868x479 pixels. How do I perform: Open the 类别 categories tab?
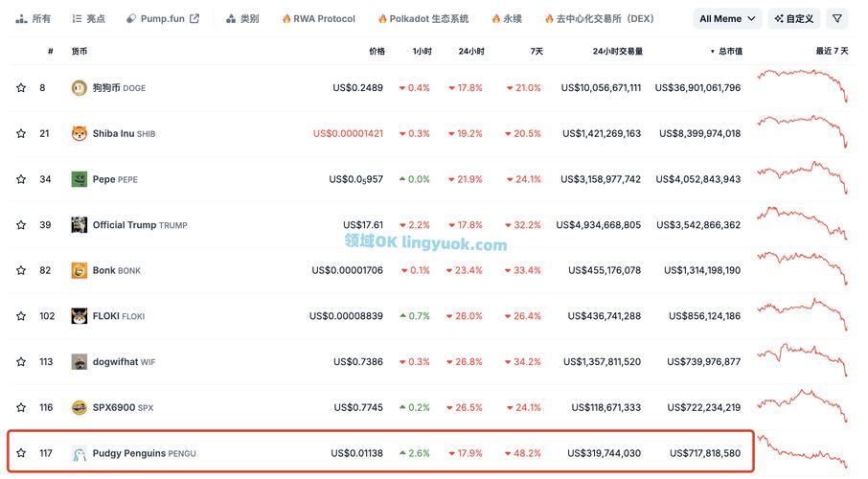[242, 19]
